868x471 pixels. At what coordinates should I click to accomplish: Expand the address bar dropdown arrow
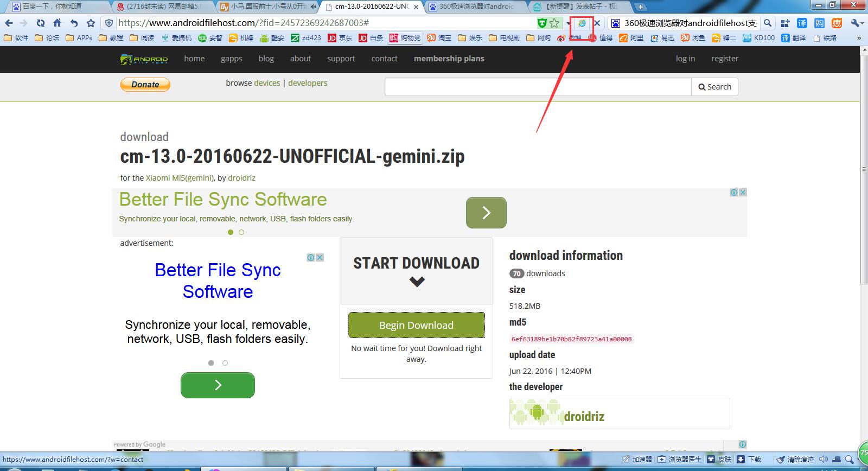[x=568, y=23]
